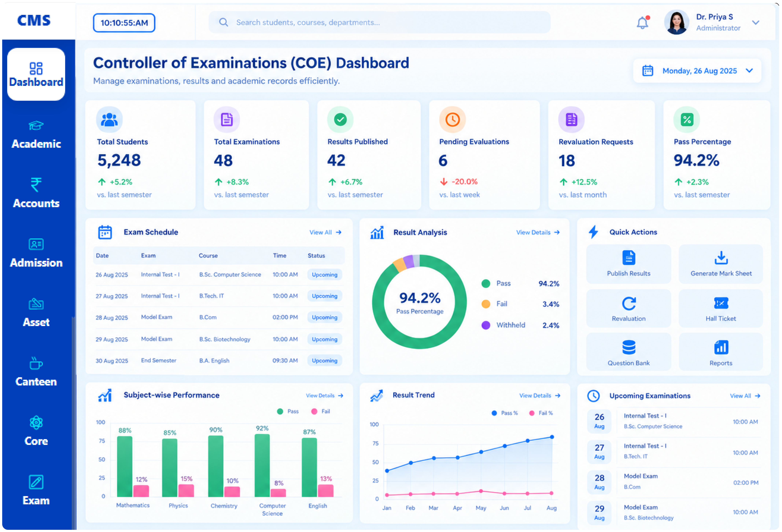Click View Details in Subject-wise Performance

coord(324,396)
